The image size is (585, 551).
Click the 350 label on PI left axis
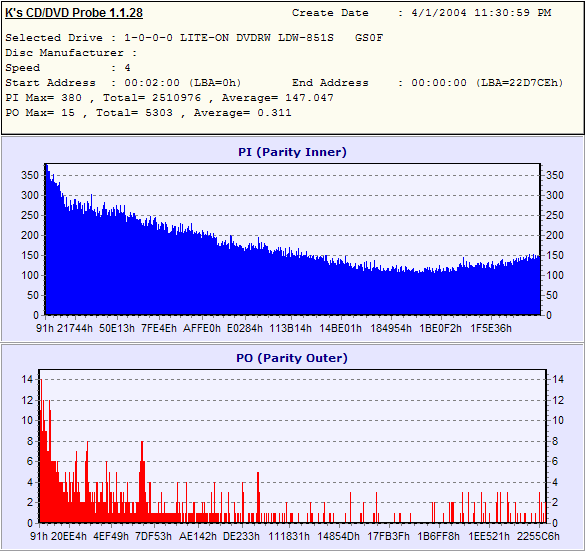point(30,175)
